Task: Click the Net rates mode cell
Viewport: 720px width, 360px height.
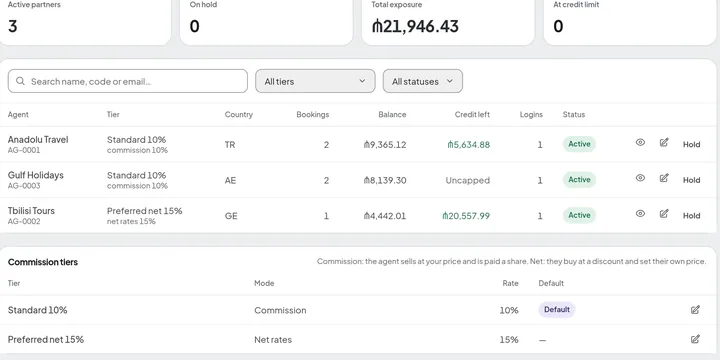Action: [273, 340]
